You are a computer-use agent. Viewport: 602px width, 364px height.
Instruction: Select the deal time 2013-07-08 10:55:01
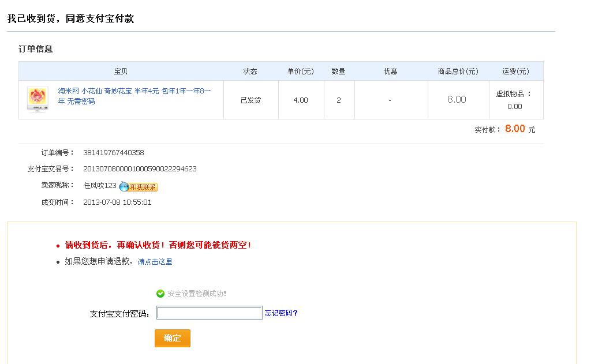(117, 202)
